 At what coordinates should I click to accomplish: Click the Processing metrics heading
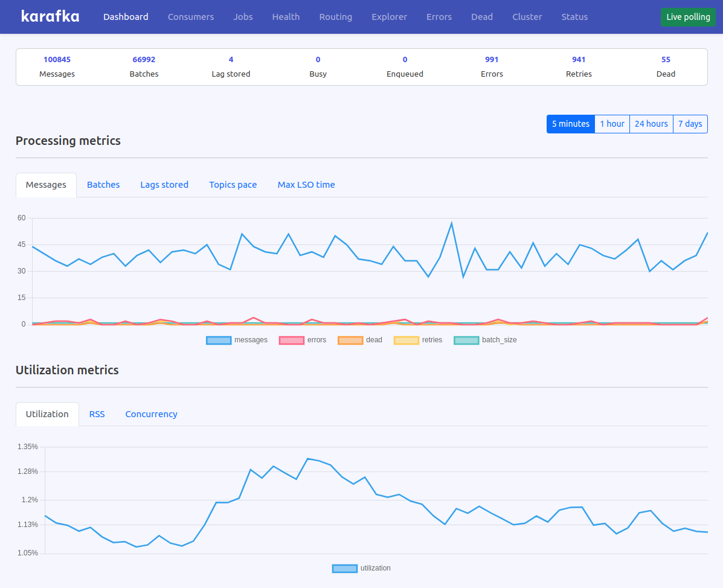click(x=68, y=141)
